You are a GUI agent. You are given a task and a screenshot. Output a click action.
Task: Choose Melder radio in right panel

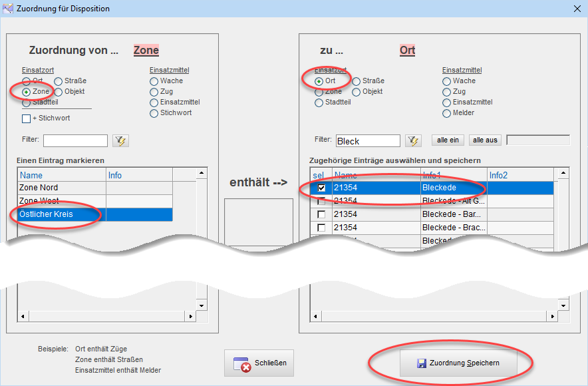pos(447,113)
